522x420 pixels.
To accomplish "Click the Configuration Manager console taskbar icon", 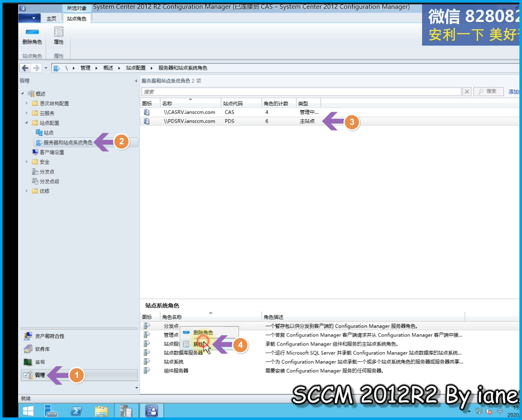I will point(152,411).
